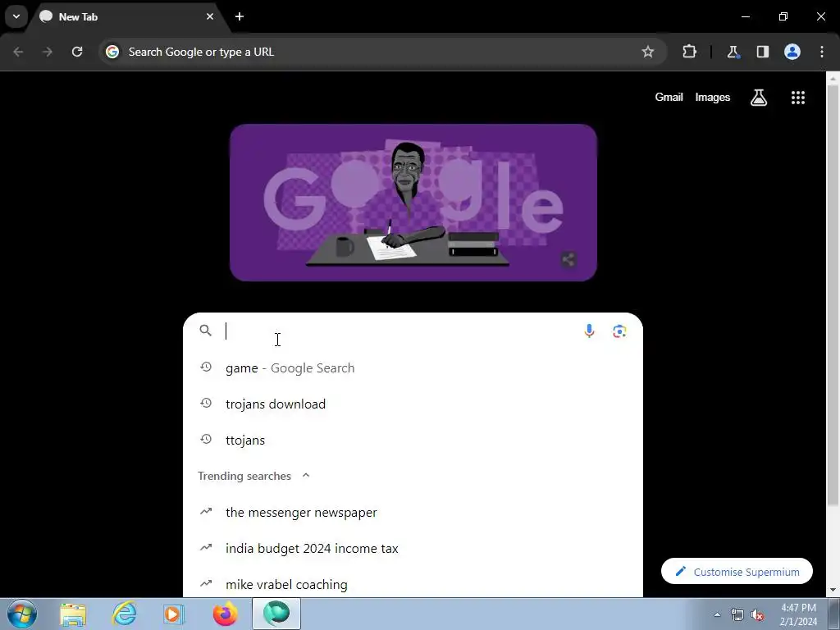This screenshot has height=630, width=840.
Task: Click the trending icon beside 'india budget 2024 income tax'
Action: point(206,547)
